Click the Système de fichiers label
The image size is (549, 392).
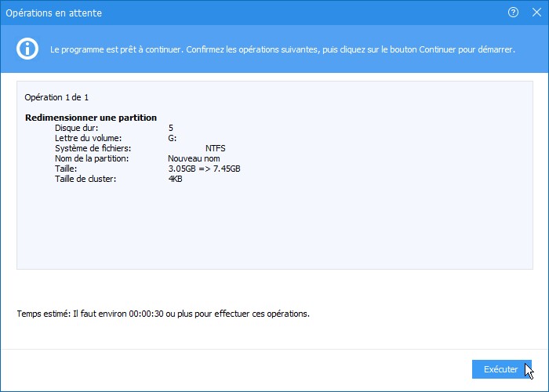tap(93, 147)
